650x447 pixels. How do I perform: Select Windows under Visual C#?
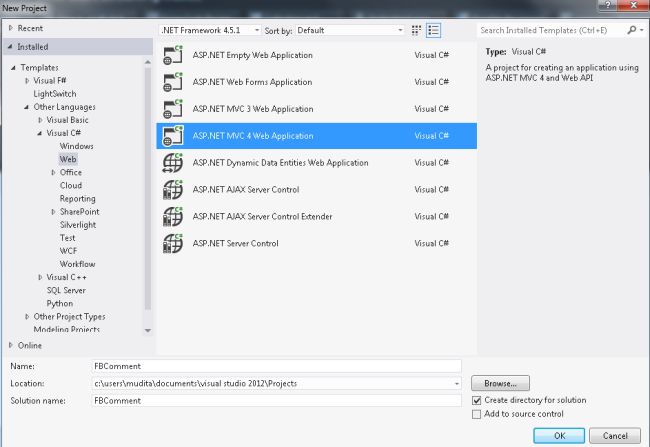77,146
